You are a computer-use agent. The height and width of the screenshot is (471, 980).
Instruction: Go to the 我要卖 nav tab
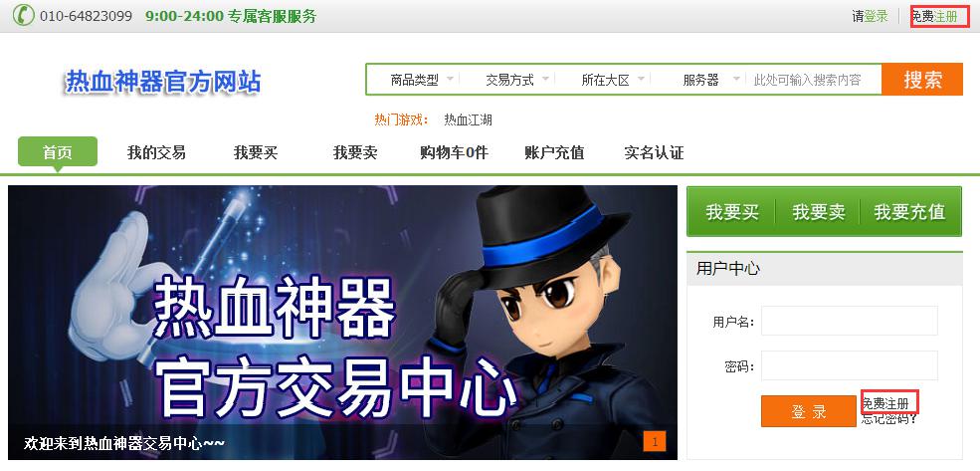coord(355,152)
